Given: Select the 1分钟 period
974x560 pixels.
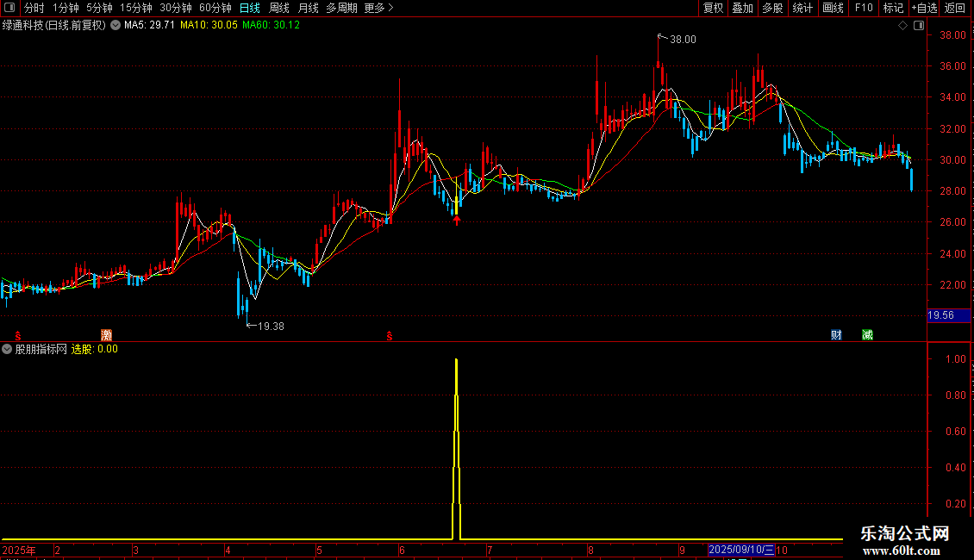Looking at the screenshot, I should pos(66,8).
